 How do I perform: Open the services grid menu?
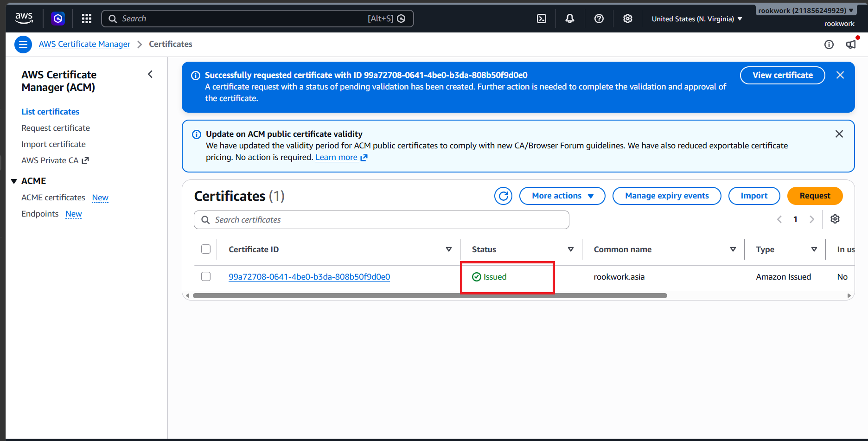point(87,19)
